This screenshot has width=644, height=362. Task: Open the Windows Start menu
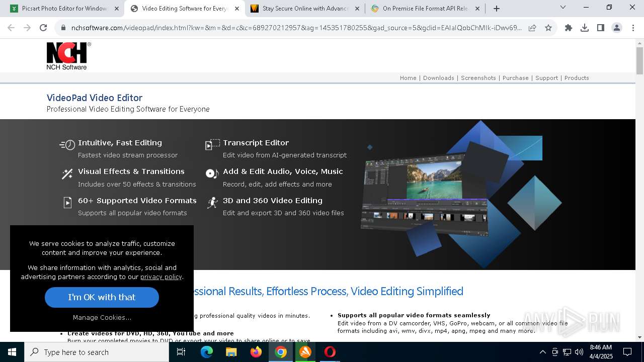[x=12, y=352]
